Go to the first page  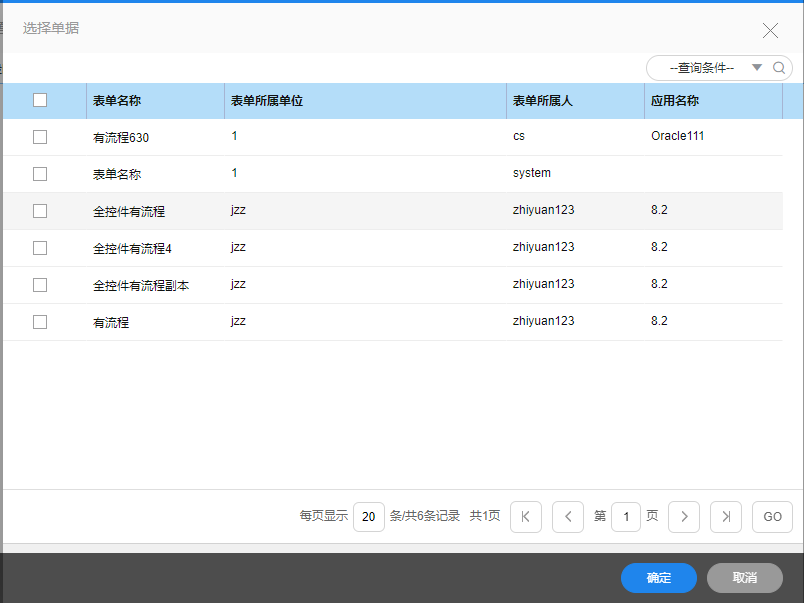click(x=526, y=517)
